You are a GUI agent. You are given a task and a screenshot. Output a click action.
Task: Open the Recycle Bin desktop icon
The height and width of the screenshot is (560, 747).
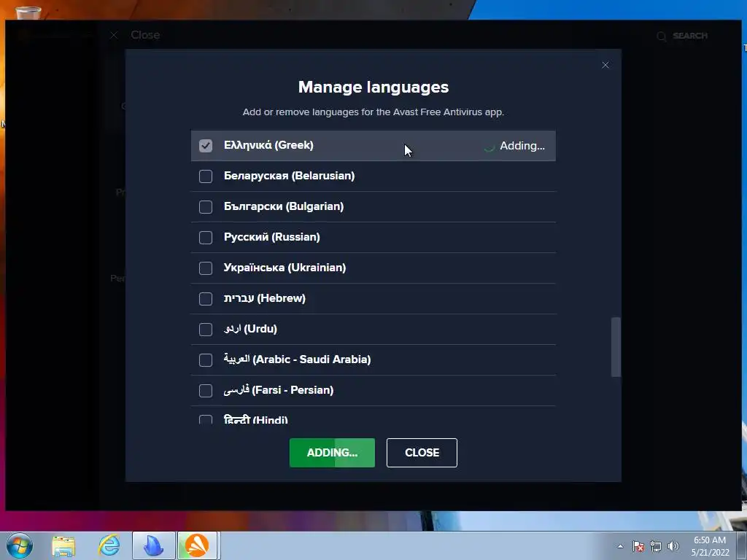[28, 13]
